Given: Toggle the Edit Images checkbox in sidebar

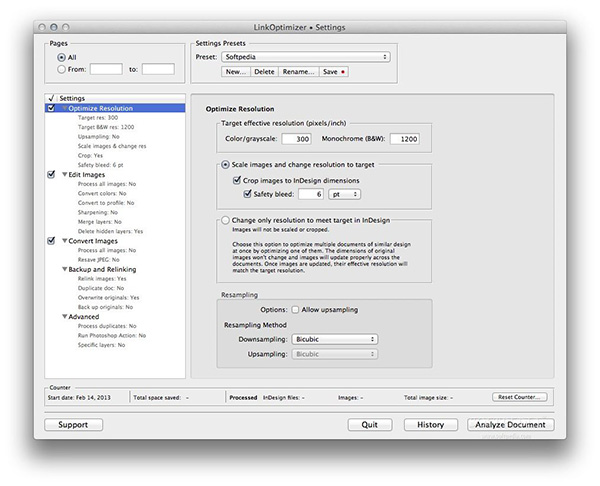Looking at the screenshot, I should [51, 175].
